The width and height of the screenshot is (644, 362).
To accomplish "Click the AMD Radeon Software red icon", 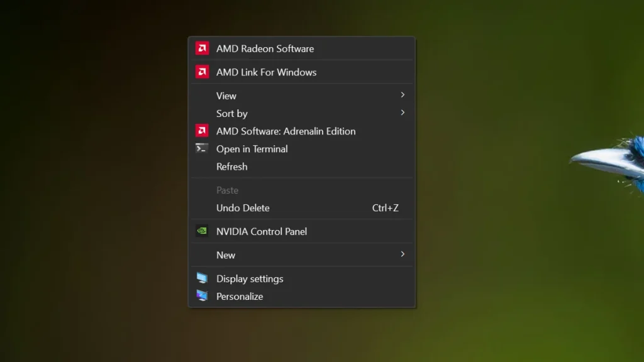I will (202, 48).
